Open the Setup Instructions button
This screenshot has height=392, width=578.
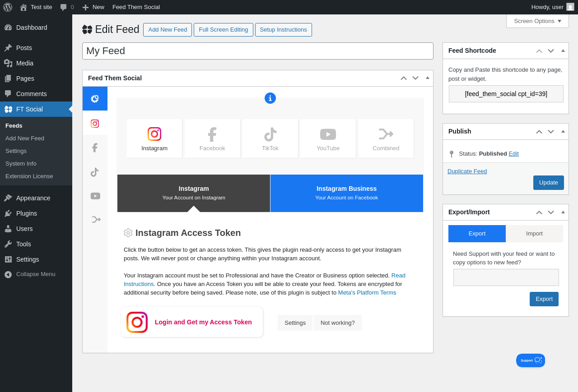pos(284,30)
